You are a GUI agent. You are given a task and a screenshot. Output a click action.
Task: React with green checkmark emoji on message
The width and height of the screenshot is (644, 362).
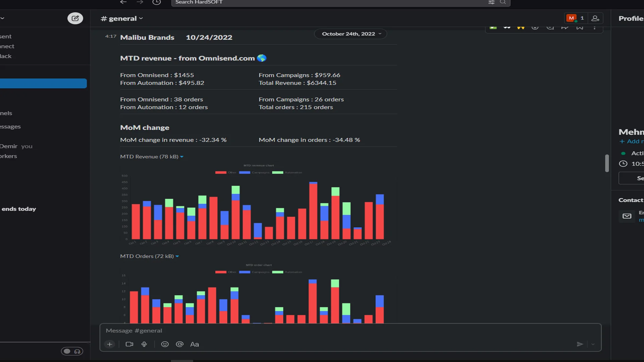(493, 28)
